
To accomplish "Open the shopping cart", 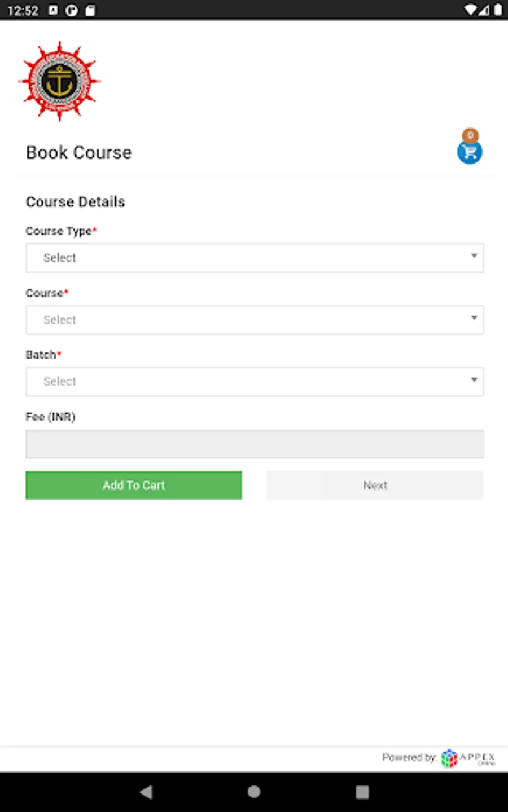I will [469, 153].
